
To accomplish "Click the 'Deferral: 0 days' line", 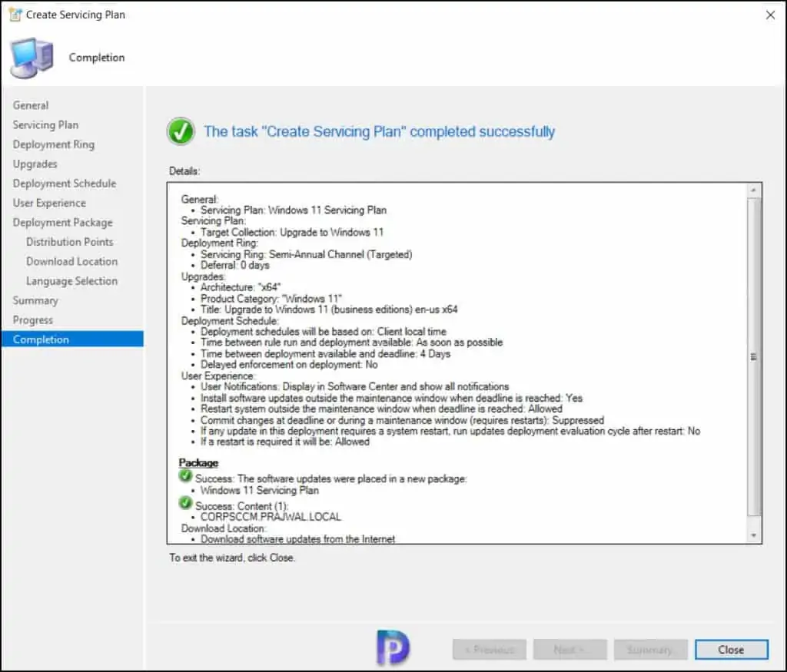I will pos(235,265).
